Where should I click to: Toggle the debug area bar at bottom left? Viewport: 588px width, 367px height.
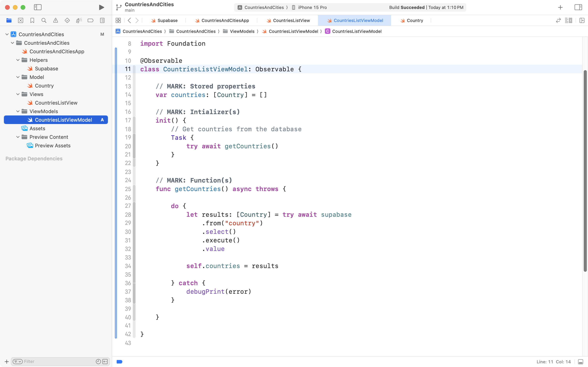tap(119, 361)
